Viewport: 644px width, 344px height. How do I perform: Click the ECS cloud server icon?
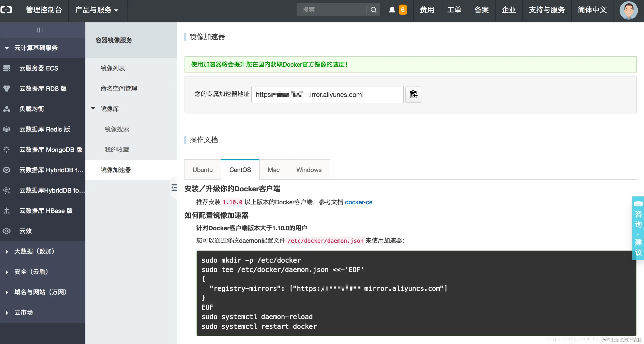pos(7,68)
